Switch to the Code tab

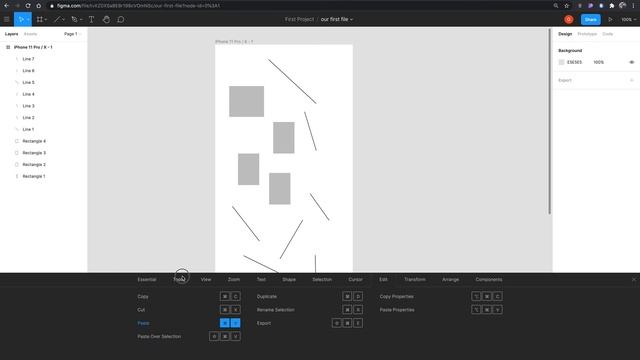[x=608, y=34]
